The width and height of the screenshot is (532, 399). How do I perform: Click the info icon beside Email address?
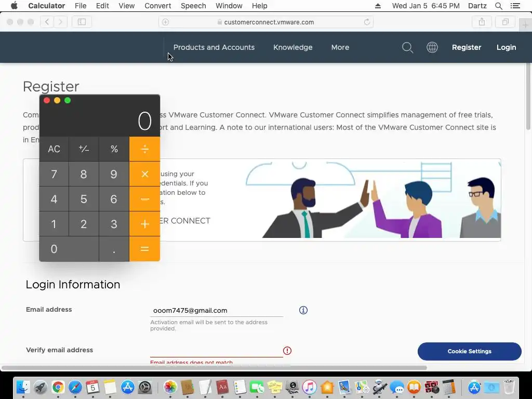303,310
